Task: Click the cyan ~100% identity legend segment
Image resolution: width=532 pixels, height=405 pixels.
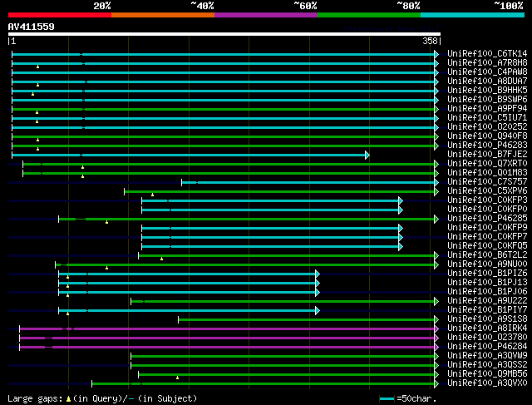Action: pyautogui.click(x=472, y=15)
